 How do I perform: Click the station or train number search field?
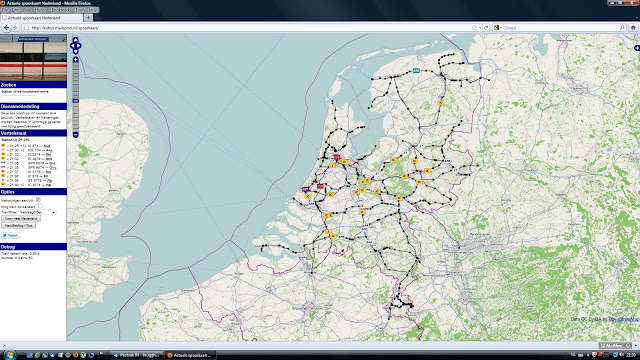tap(18, 97)
